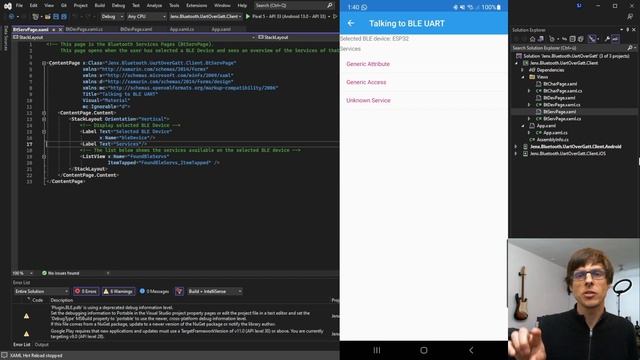Select the Plugin.BLE.pdb deprecated warning row

[x=176, y=316]
